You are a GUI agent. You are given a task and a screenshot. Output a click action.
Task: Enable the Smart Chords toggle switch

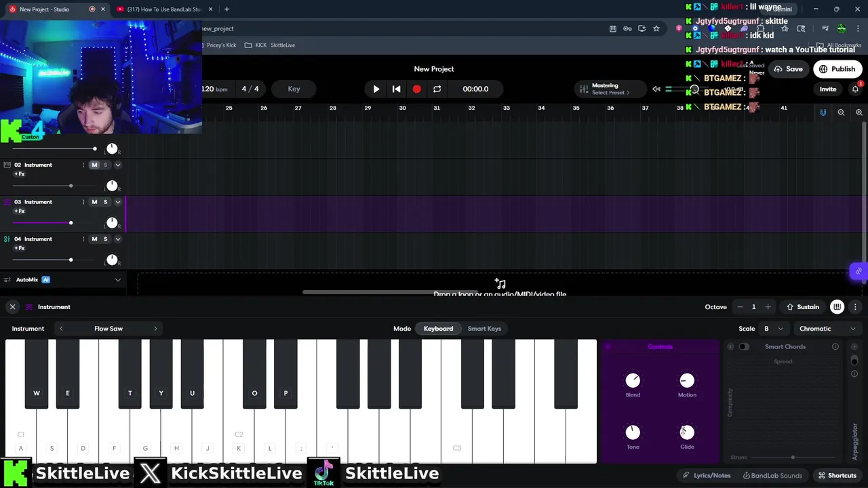pos(744,347)
